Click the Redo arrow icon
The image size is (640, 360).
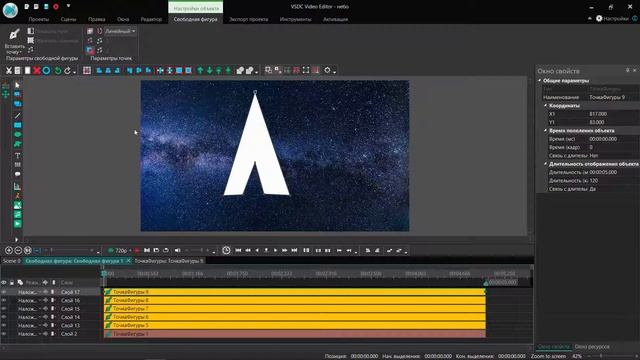[x=67, y=71]
